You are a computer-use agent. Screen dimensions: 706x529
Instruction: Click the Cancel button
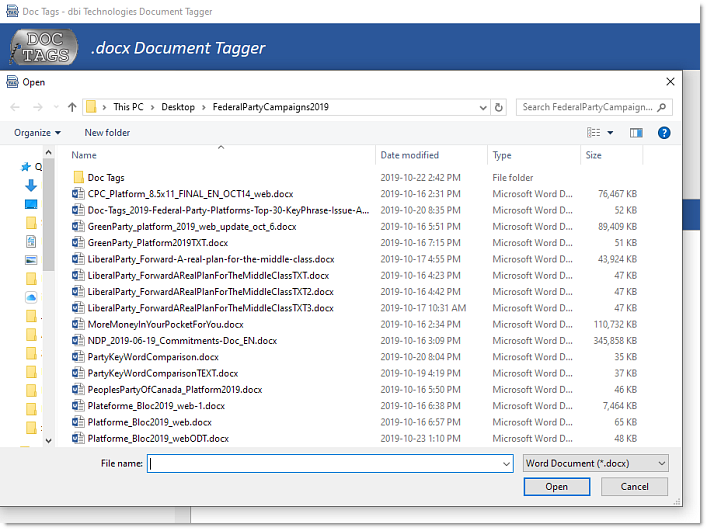(634, 487)
